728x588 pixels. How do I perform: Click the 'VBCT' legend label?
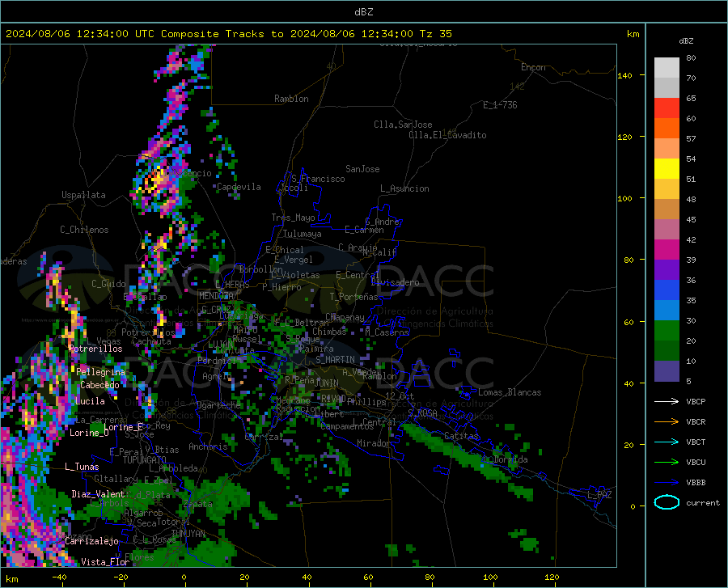pyautogui.click(x=696, y=442)
